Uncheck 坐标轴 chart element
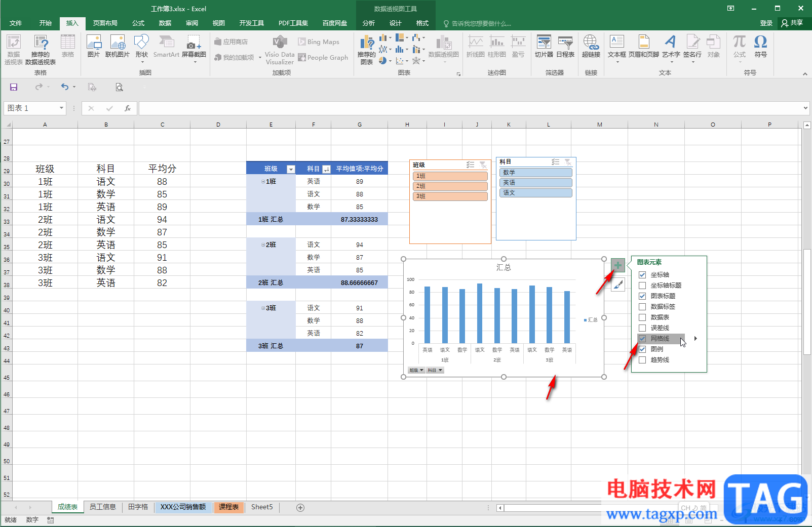Viewport: 812px width, 527px height. 642,275
